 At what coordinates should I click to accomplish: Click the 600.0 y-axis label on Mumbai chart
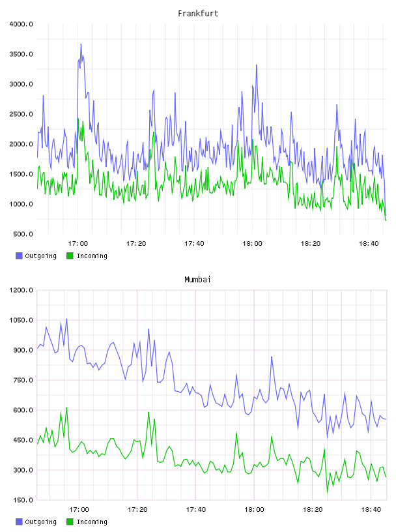[x=23, y=410]
